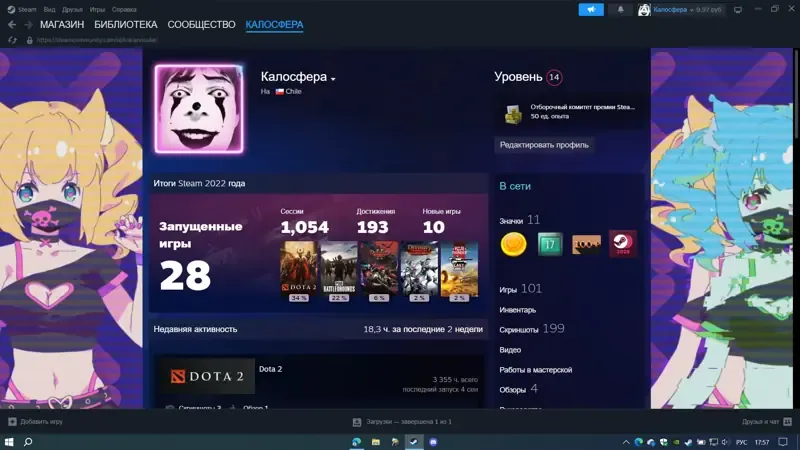Open the Скриншоты 199 link
This screenshot has width=800, height=450.
[x=532, y=329]
